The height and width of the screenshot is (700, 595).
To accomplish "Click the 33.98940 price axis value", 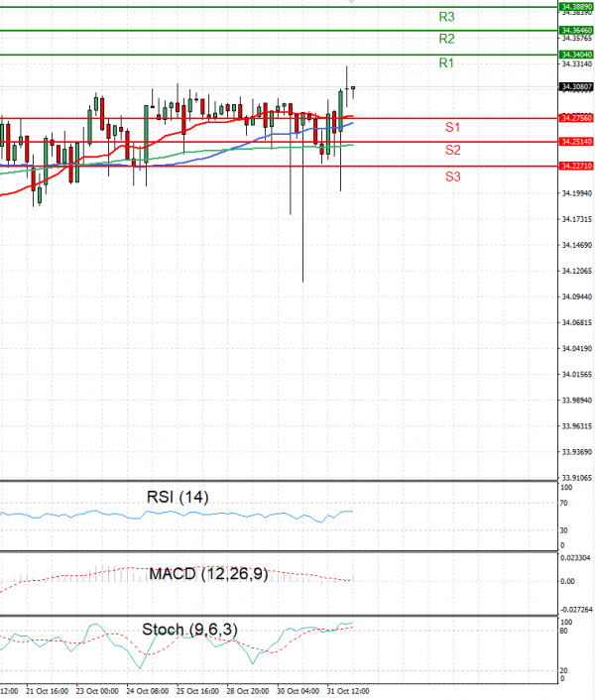I will (577, 401).
